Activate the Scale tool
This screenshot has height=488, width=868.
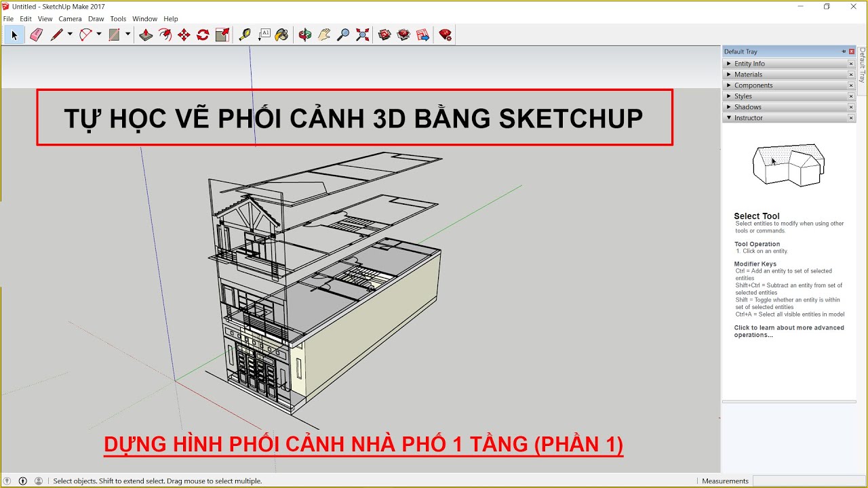222,35
